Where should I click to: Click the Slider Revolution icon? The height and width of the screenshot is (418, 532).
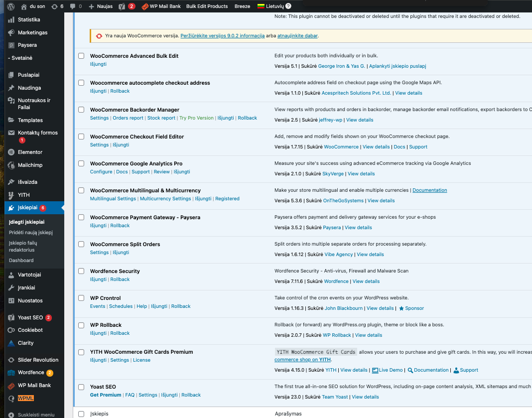click(x=11, y=360)
